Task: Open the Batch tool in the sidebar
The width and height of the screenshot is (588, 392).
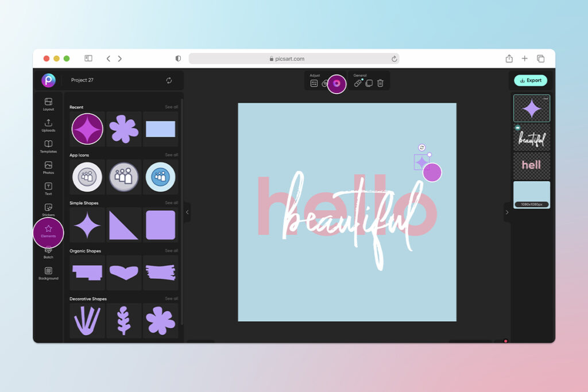Action: click(x=48, y=254)
